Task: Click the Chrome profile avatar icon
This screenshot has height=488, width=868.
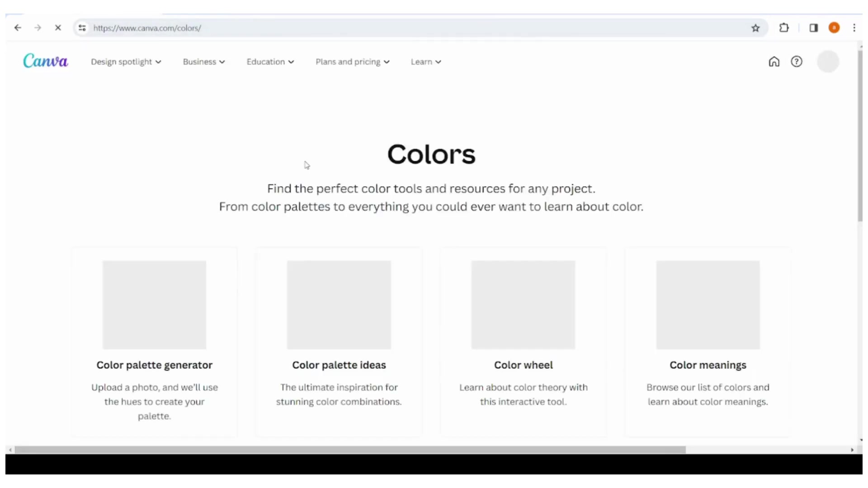Action: click(x=834, y=28)
